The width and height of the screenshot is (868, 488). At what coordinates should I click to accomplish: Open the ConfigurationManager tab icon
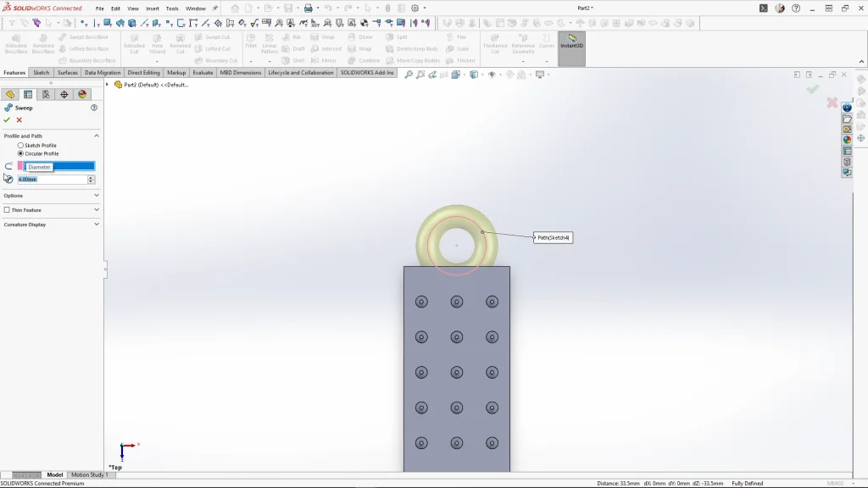point(46,95)
